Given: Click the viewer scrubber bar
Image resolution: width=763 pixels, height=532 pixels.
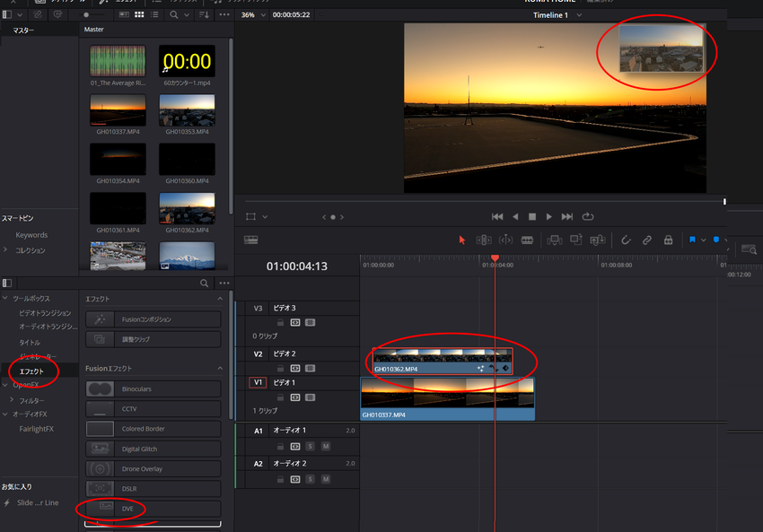Looking at the screenshot, I should click(x=485, y=201).
